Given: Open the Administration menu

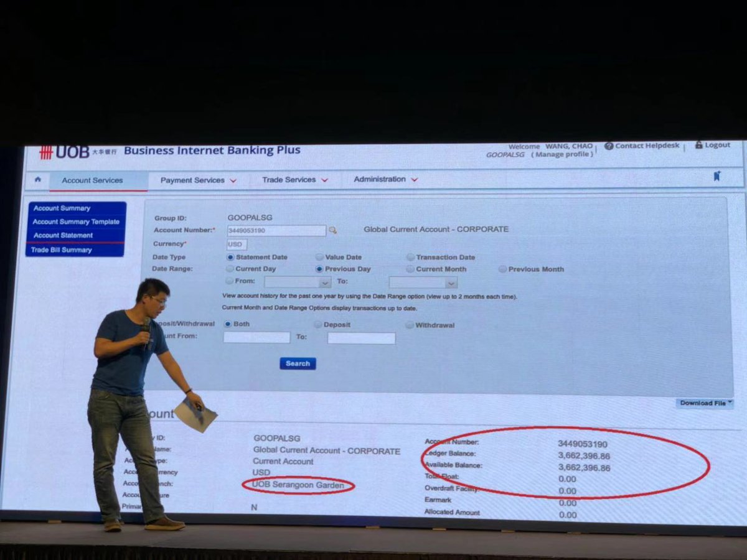Looking at the screenshot, I should [385, 179].
